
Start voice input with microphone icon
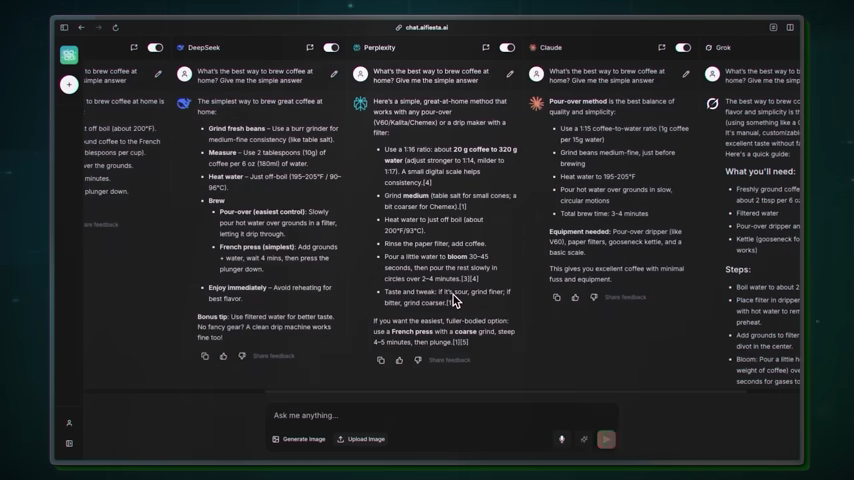562,439
